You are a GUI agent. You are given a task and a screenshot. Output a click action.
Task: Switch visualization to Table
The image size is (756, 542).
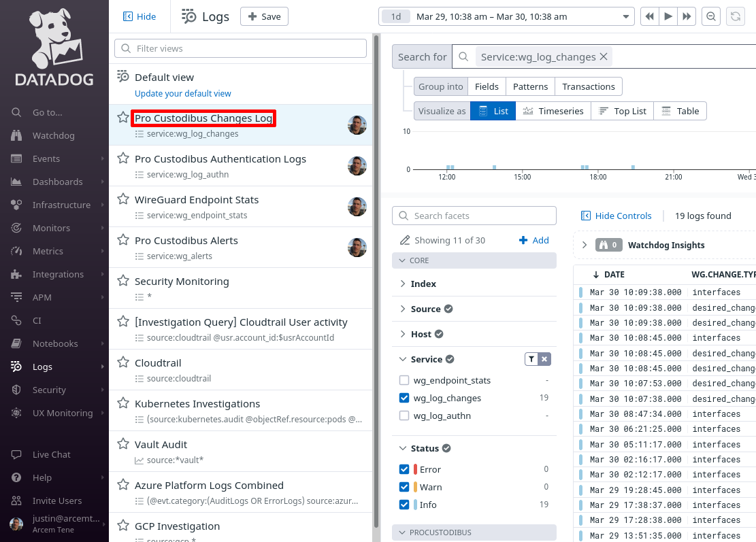(680, 111)
